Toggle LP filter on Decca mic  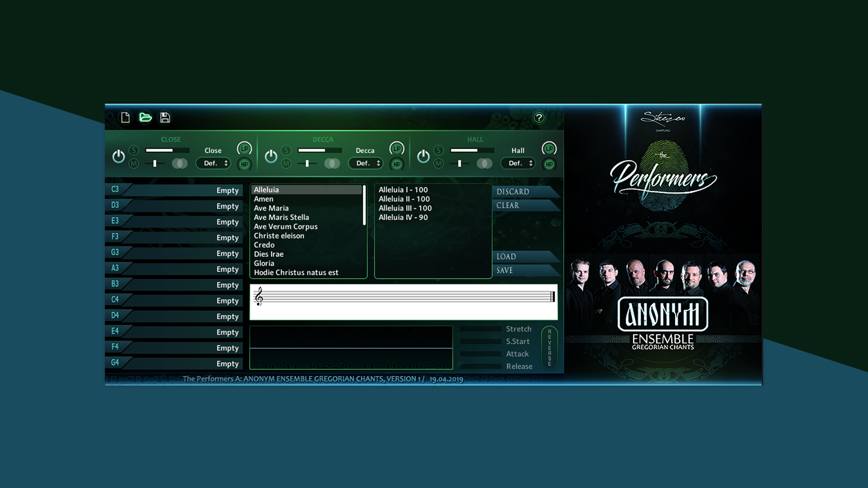(x=396, y=149)
